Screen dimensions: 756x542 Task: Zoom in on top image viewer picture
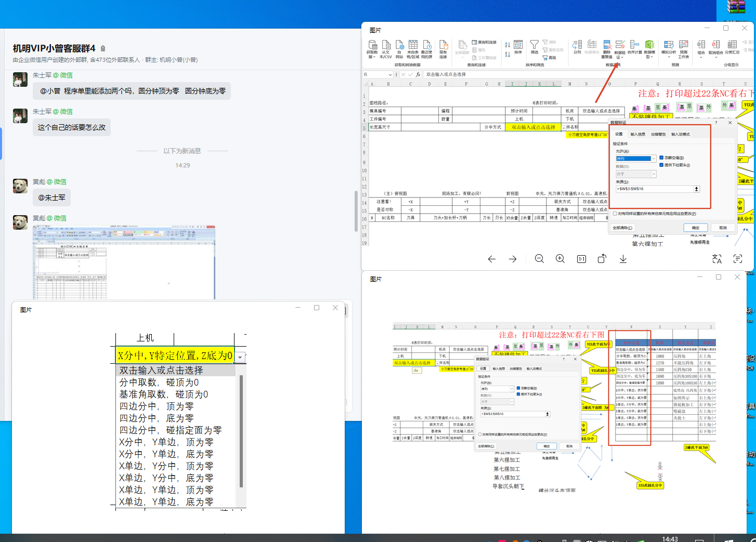tap(560, 259)
